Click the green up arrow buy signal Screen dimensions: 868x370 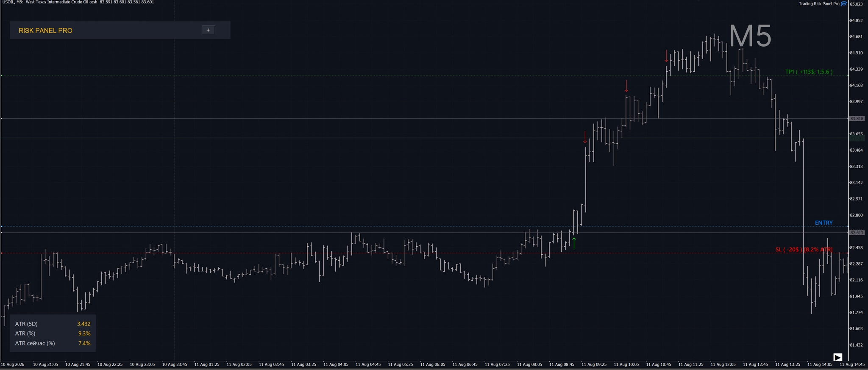pyautogui.click(x=574, y=243)
